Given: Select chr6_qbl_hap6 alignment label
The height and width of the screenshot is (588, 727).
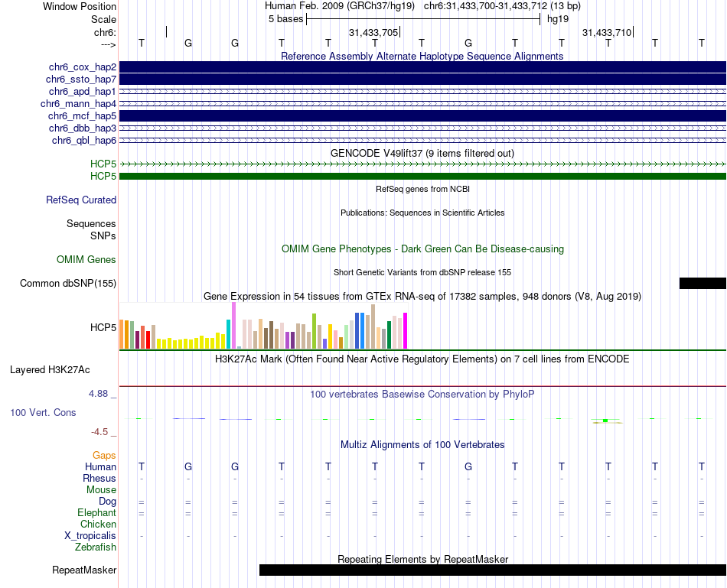Looking at the screenshot, I should 84,141.
